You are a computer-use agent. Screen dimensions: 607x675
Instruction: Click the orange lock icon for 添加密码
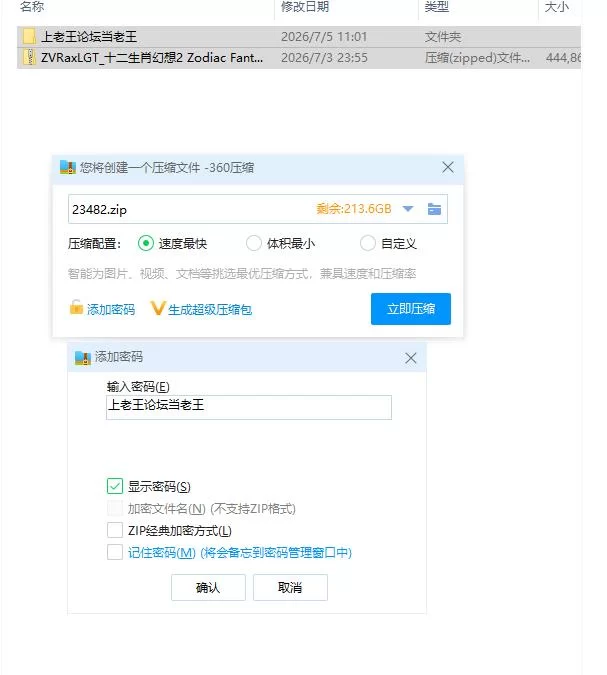pos(76,307)
